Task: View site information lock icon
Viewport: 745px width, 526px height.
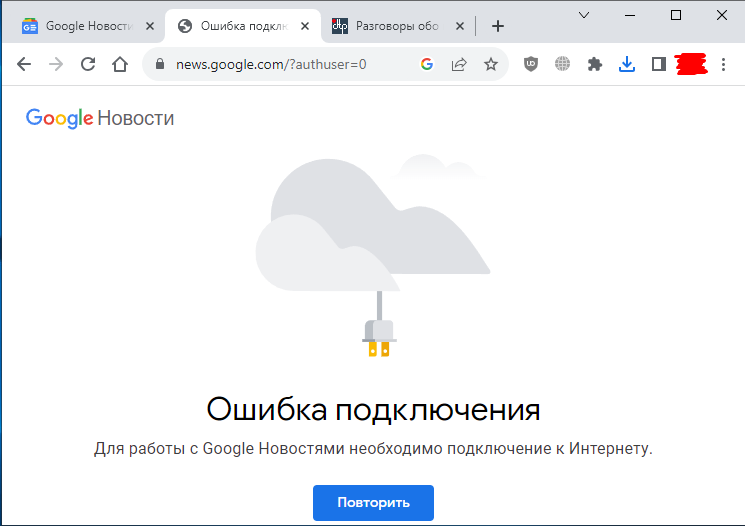Action: click(x=159, y=65)
